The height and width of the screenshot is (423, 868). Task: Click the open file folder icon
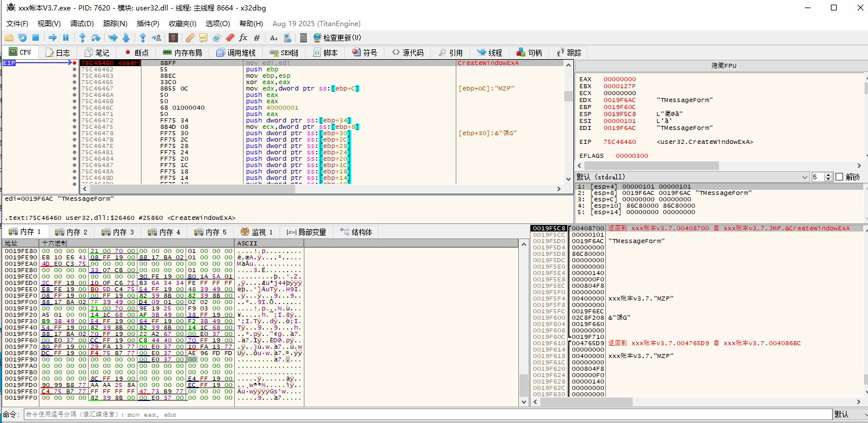click(x=10, y=38)
